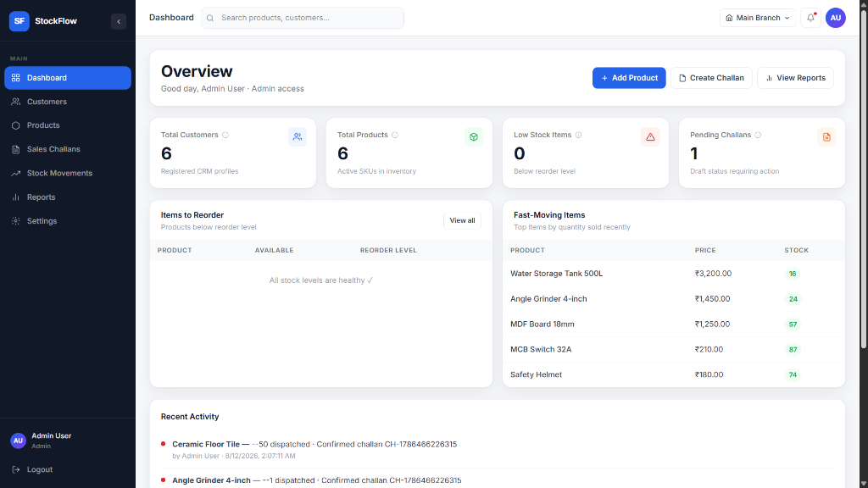Click View all in Items to Reorder

[462, 221]
